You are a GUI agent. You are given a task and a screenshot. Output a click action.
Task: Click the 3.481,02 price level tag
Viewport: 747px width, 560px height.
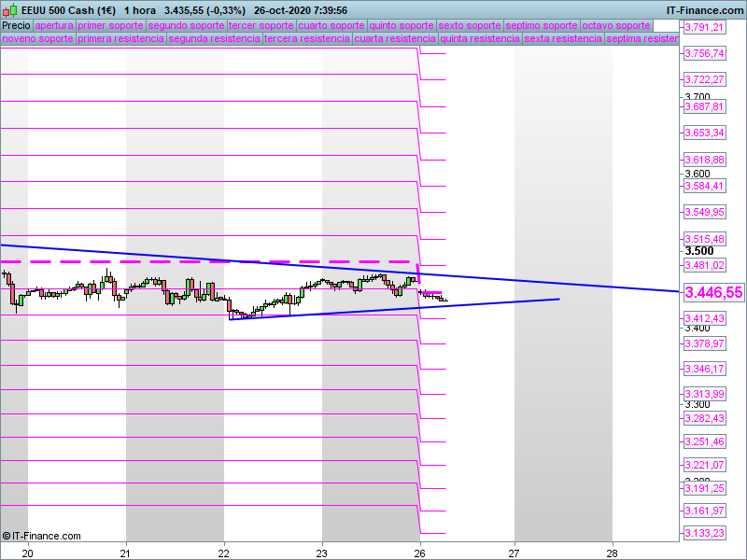tap(704, 265)
